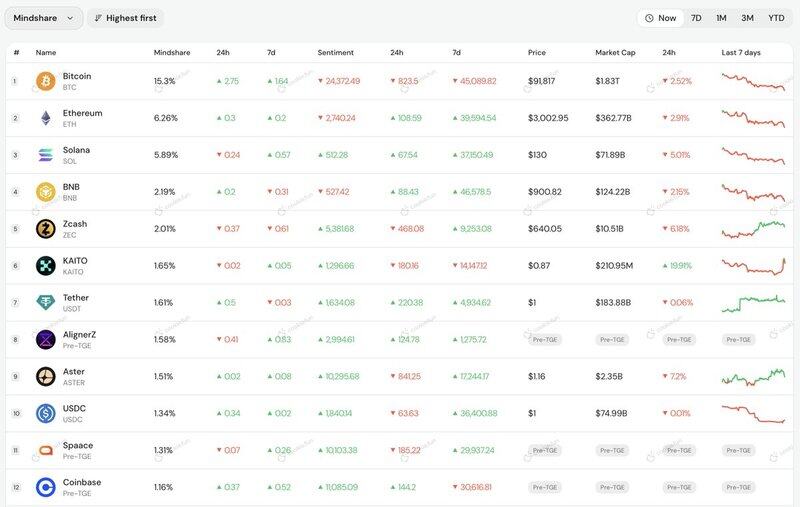The width and height of the screenshot is (800, 507).
Task: Click the Tether logo icon
Action: [45, 303]
